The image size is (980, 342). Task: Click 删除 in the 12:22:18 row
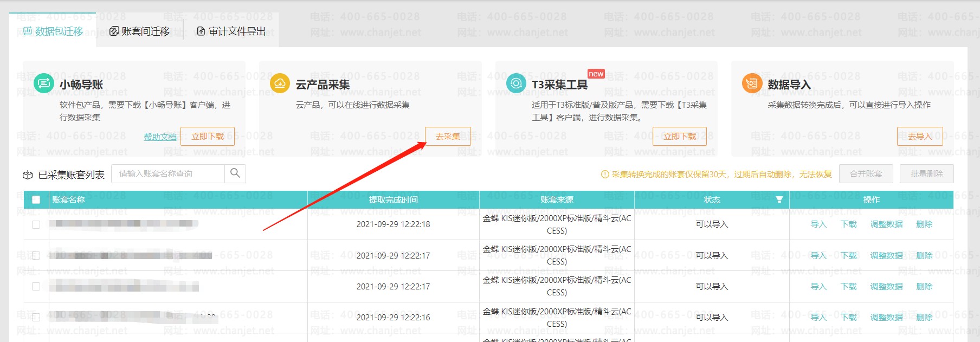point(924,224)
